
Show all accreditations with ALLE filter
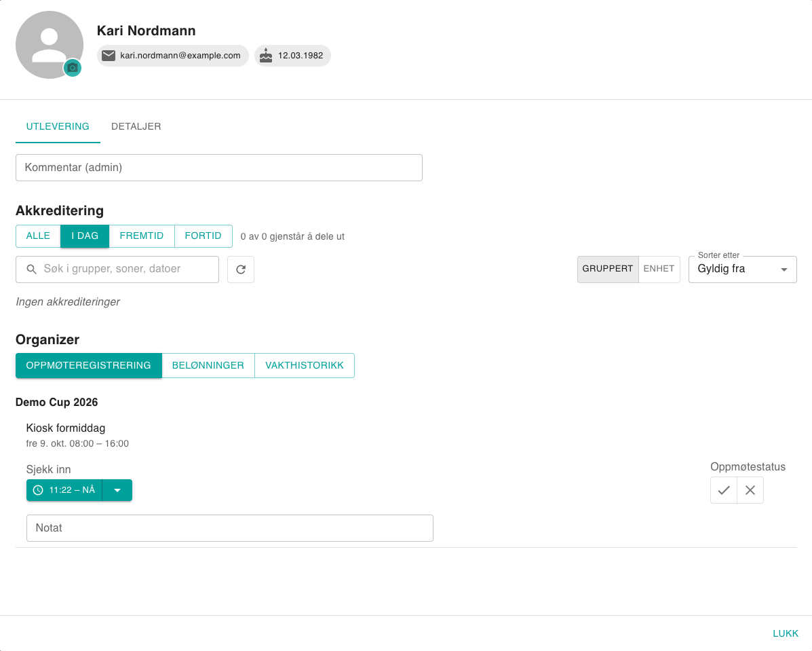click(38, 236)
